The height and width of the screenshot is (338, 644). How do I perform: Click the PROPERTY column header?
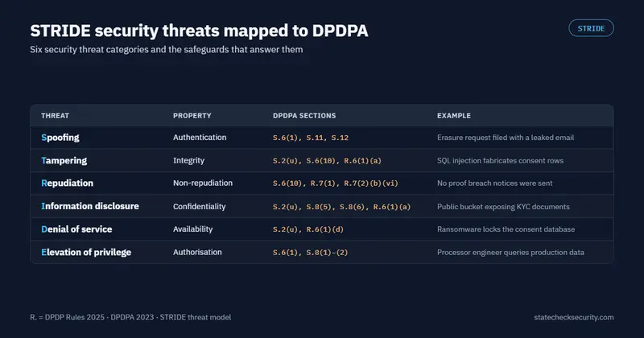click(x=192, y=116)
